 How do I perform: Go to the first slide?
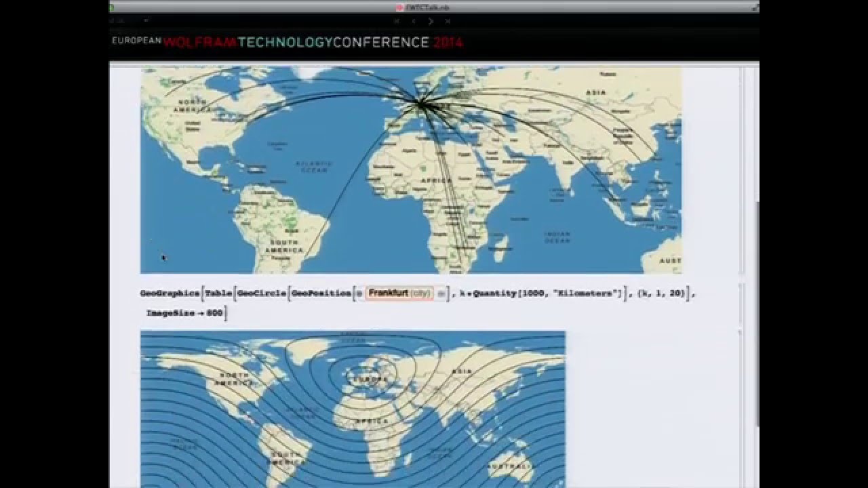(398, 22)
